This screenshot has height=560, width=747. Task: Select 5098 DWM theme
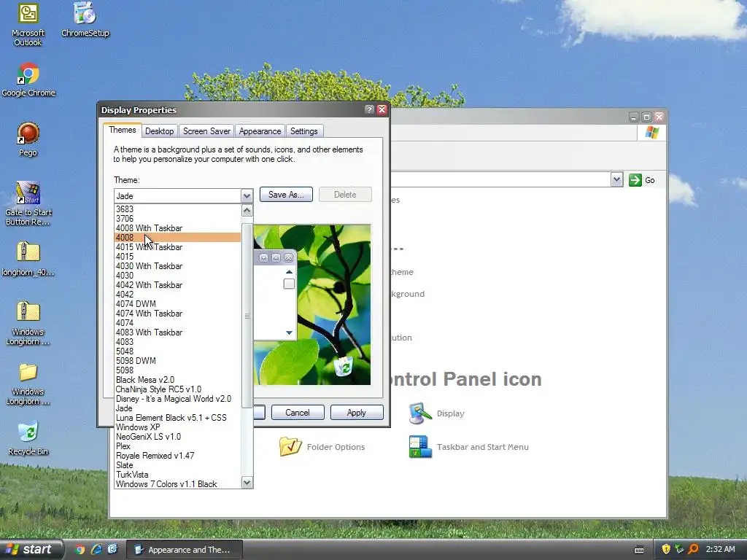pos(178,361)
